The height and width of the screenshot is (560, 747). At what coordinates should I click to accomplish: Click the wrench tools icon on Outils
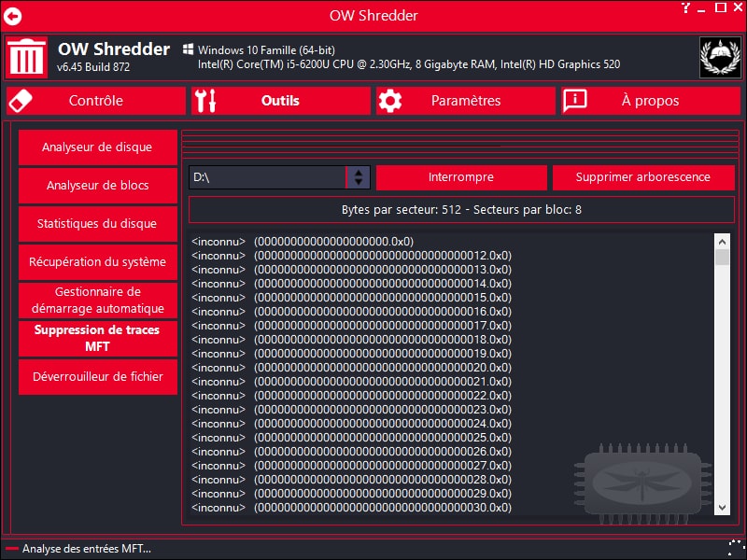coord(205,101)
